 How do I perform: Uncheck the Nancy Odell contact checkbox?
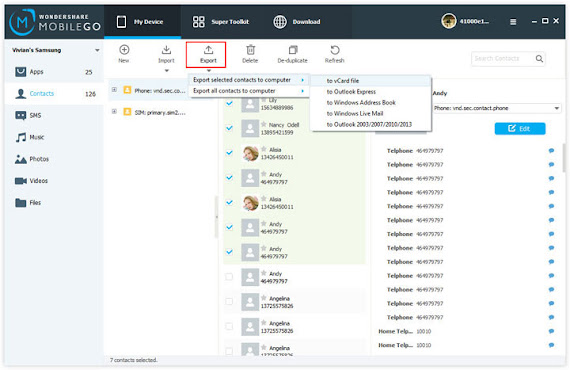point(229,128)
